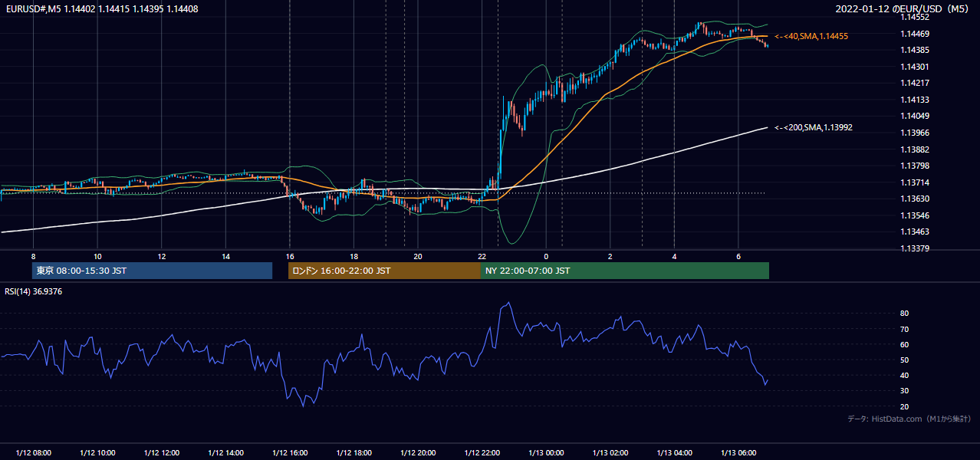Viewport: 980px width, 460px height.
Task: Select the orange 40 SMA label 1.14455
Action: point(811,36)
